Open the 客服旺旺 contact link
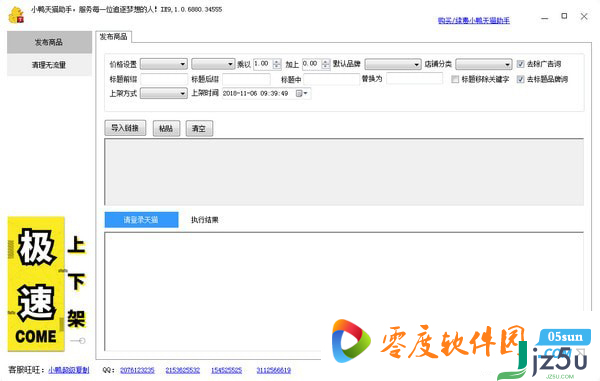 coord(69,370)
